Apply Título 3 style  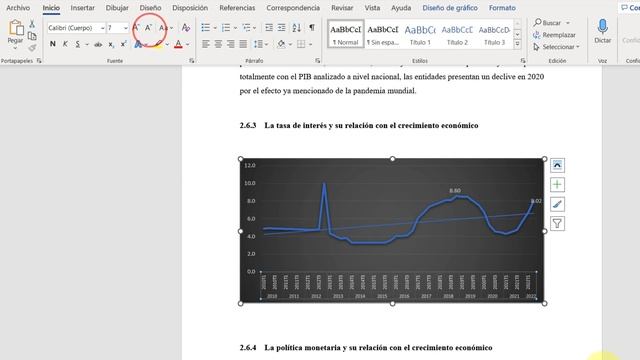(494, 34)
